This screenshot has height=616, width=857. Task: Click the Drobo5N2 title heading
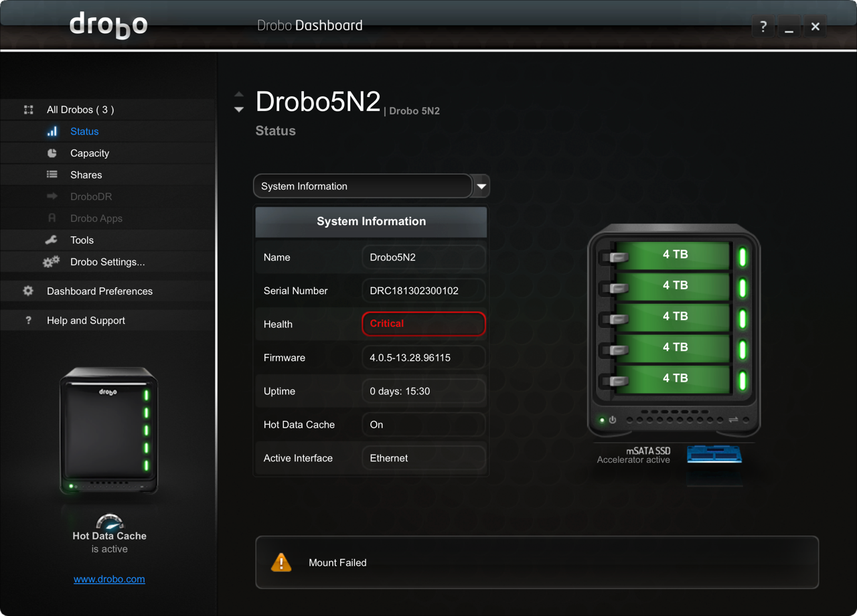click(x=318, y=102)
